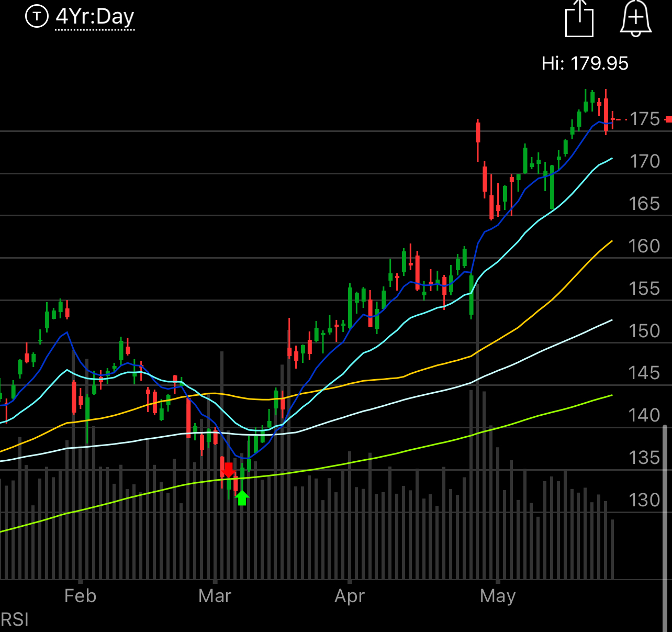Open the RSI indicator panel label
This screenshot has height=632, width=672.
pos(15,619)
